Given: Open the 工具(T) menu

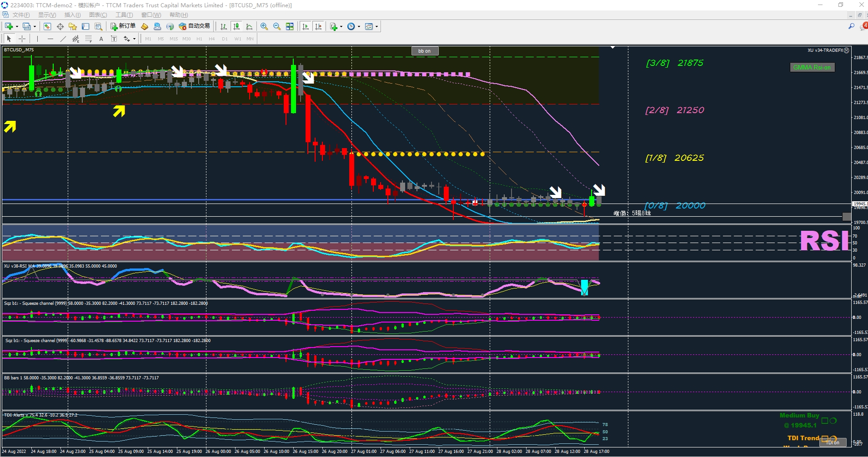Looking at the screenshot, I should coord(124,15).
